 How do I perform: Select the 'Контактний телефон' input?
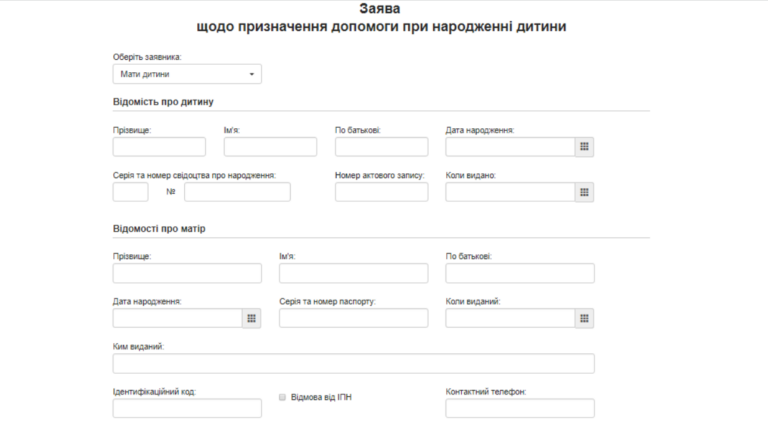pos(519,408)
